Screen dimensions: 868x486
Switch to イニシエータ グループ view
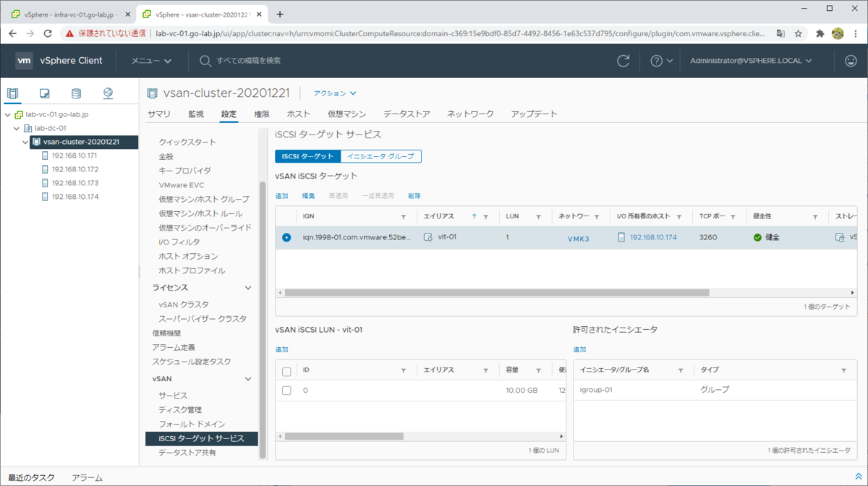(x=381, y=156)
